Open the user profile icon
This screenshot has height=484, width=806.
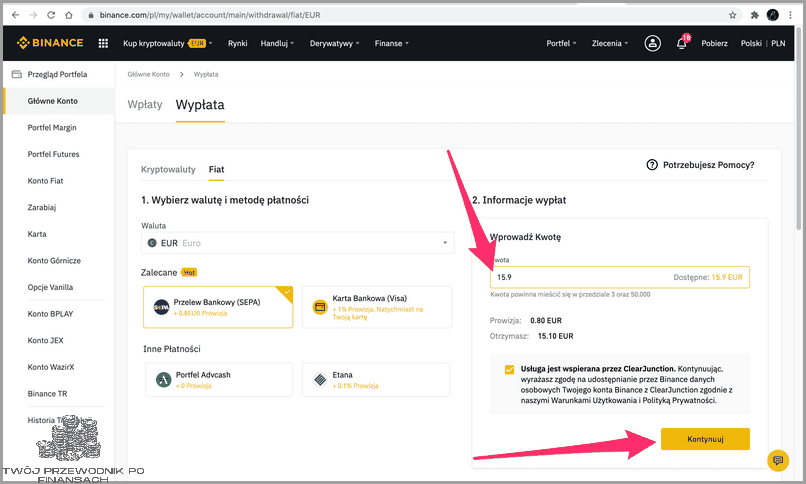point(653,43)
